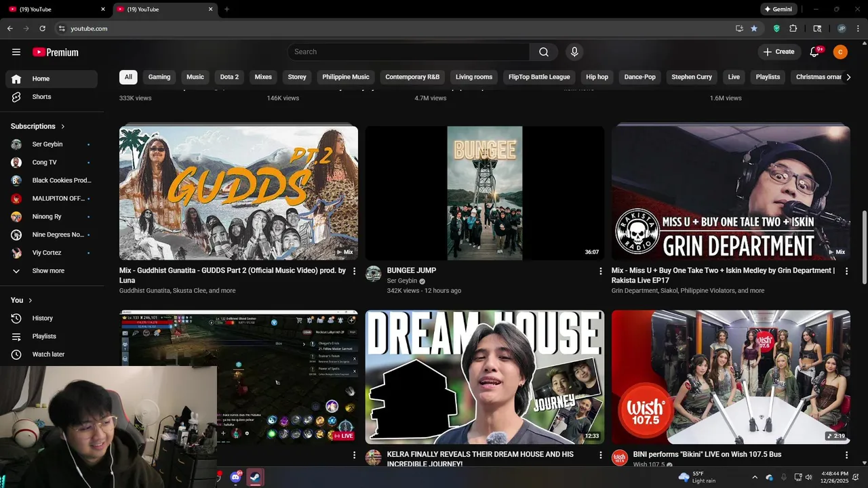Open the notifications bell
Image resolution: width=868 pixels, height=488 pixels.
click(816, 52)
